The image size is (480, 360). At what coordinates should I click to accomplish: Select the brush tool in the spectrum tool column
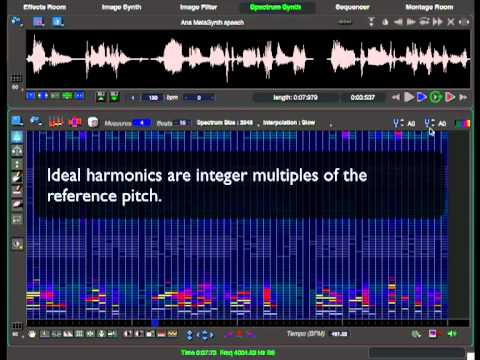(x=17, y=177)
